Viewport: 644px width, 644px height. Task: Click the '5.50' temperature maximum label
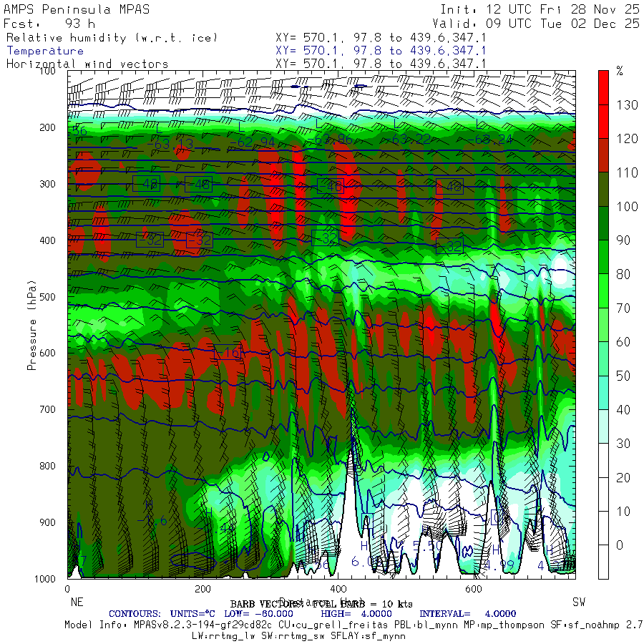(x=427, y=546)
